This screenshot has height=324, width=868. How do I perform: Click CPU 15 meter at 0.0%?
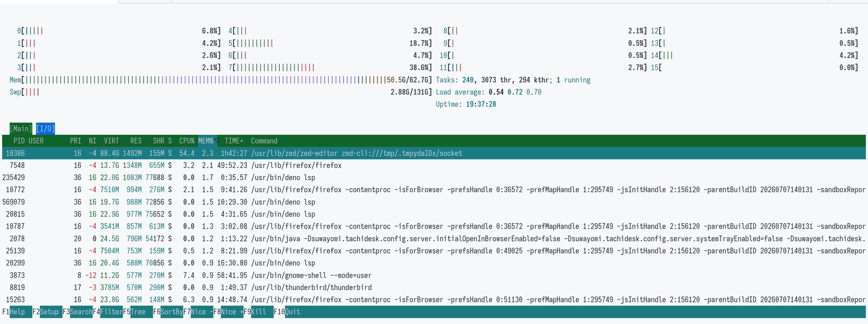click(754, 67)
